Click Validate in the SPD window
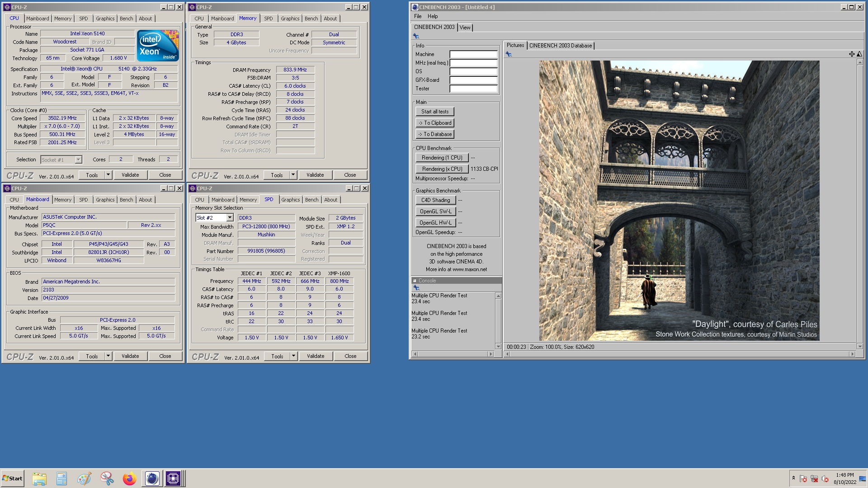The width and height of the screenshot is (868, 488). (x=316, y=356)
